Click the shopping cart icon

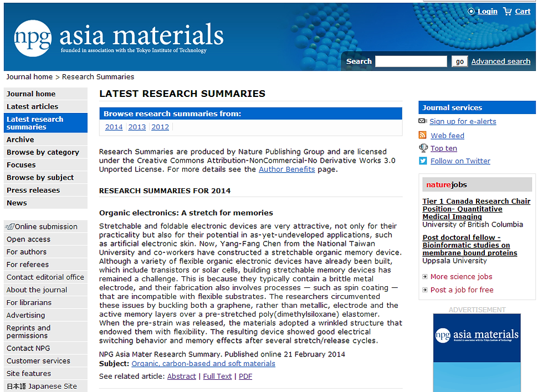click(508, 12)
